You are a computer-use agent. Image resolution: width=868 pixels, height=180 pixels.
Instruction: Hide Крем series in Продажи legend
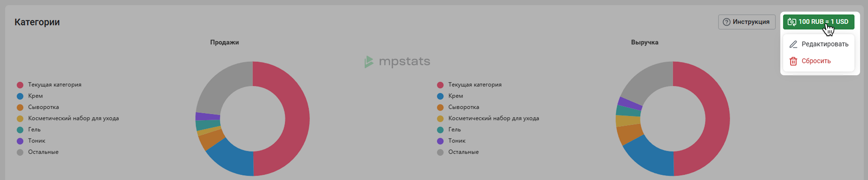(30, 96)
